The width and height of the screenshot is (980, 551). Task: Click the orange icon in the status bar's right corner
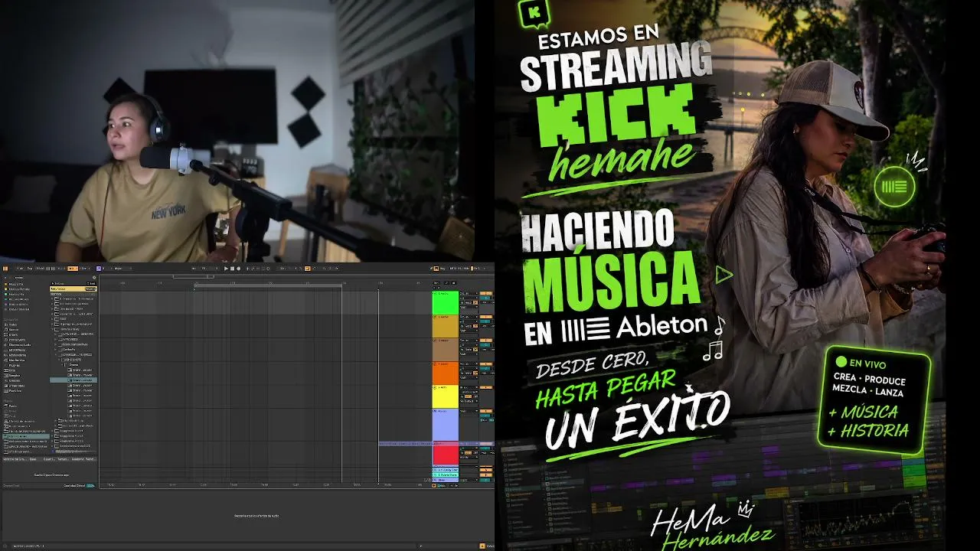[482, 546]
